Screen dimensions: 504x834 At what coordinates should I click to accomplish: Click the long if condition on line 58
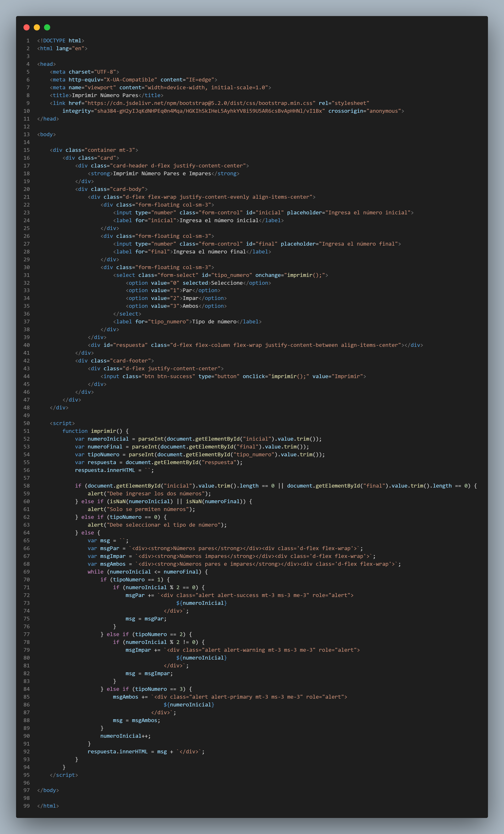[x=276, y=486]
